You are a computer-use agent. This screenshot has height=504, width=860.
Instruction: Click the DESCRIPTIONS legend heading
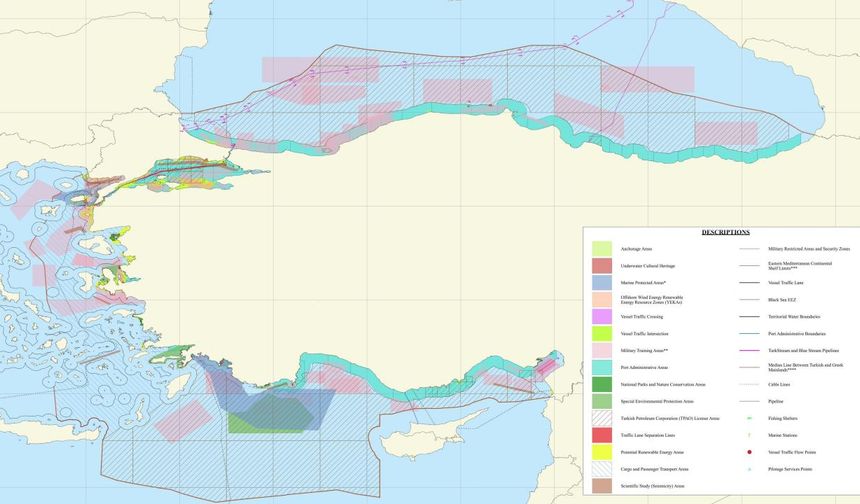click(725, 232)
